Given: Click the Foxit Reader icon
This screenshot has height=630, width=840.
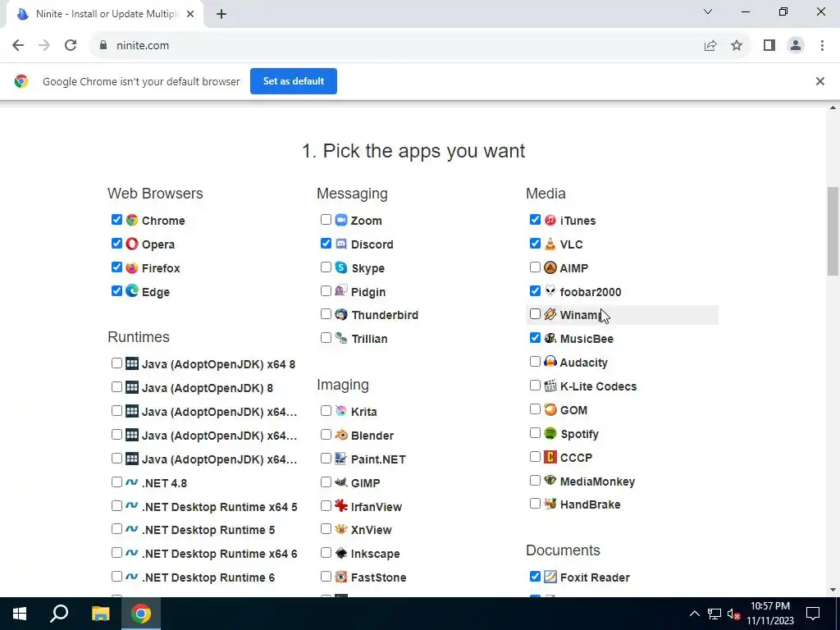Looking at the screenshot, I should click(550, 577).
